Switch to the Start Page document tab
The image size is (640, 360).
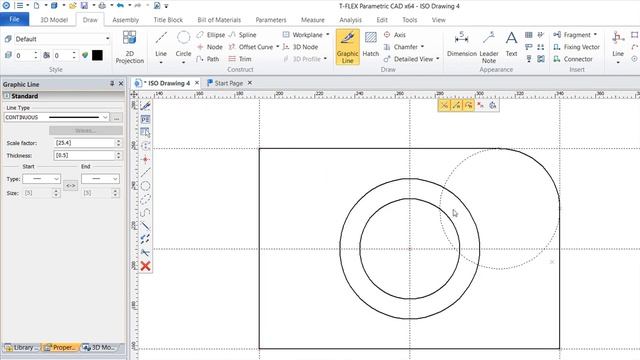pos(229,83)
